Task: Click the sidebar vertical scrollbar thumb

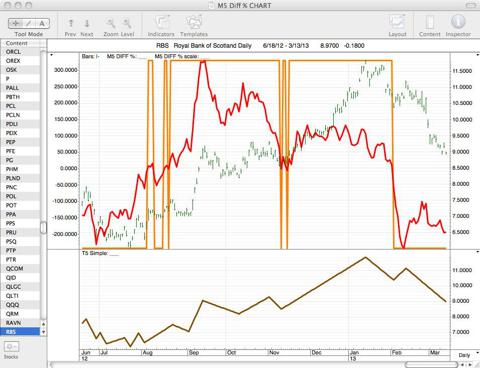Action: (x=43, y=228)
